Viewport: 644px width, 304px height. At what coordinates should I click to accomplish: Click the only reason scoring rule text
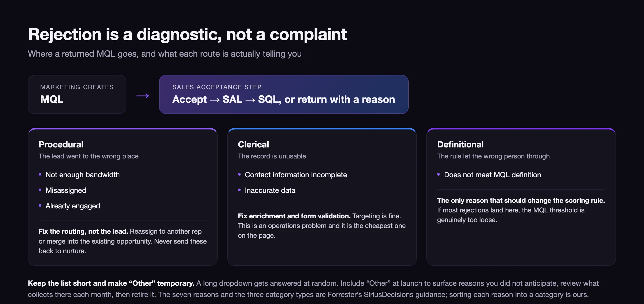(521, 200)
